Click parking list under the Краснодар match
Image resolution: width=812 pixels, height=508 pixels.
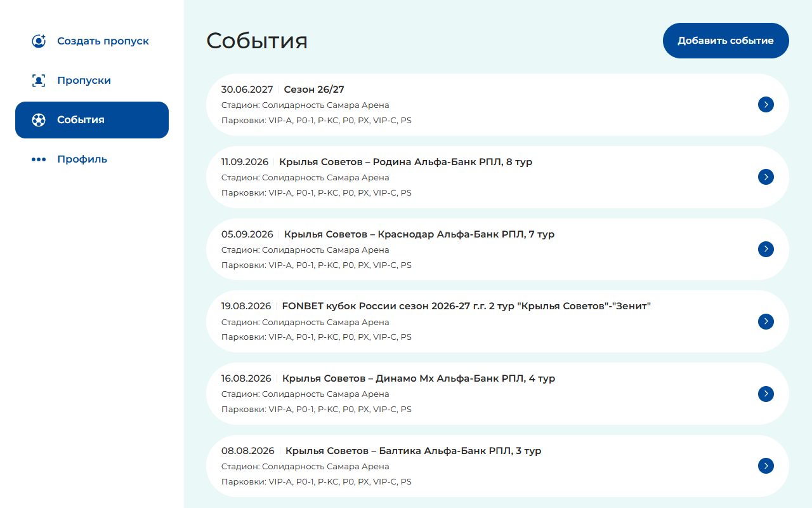point(317,265)
